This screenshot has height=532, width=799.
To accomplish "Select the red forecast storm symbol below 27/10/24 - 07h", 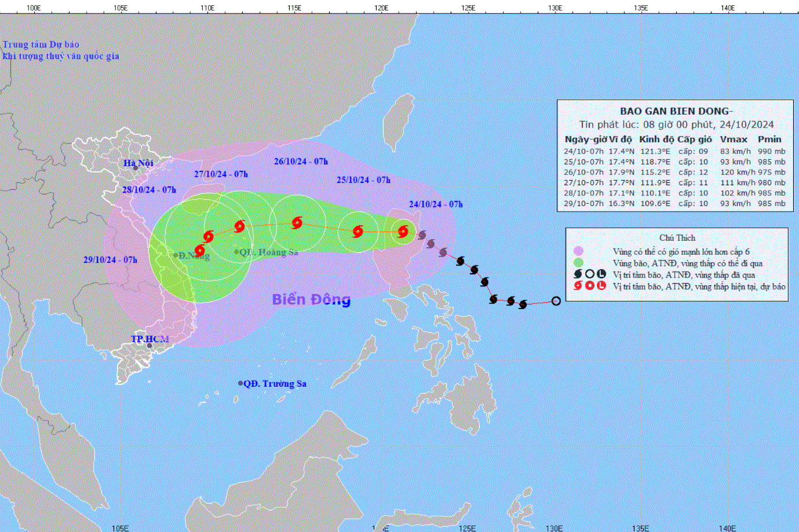I will click(x=239, y=226).
